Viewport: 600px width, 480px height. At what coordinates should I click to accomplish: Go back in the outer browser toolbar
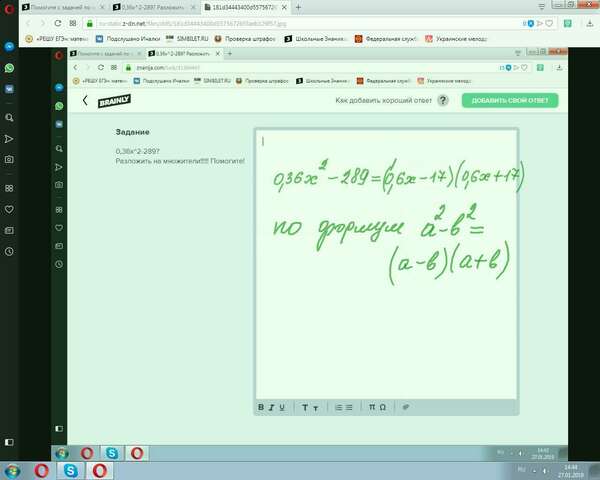(x=28, y=23)
